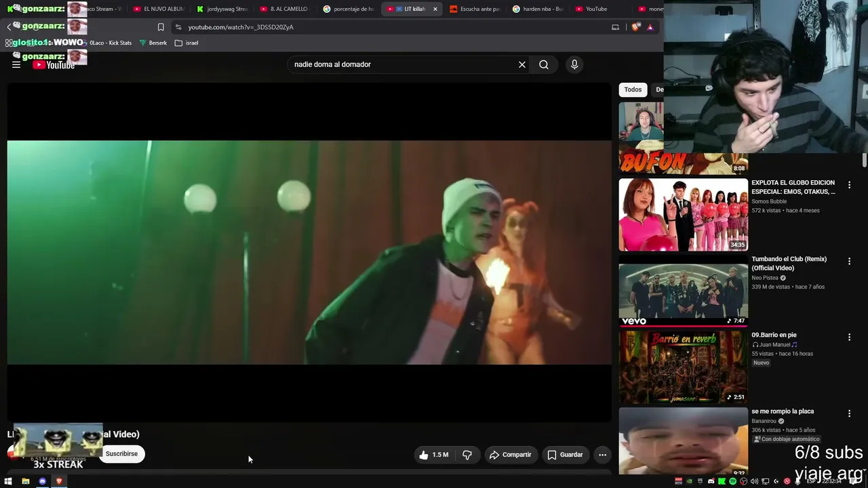Dislike the video using thumbs-down
868x488 pixels.
[x=467, y=455]
